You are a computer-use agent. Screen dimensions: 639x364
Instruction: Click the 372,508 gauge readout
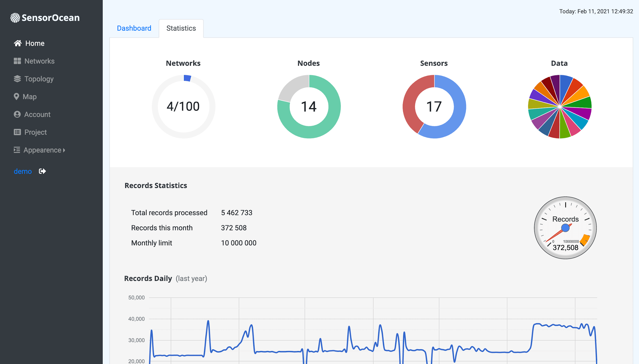coord(565,247)
